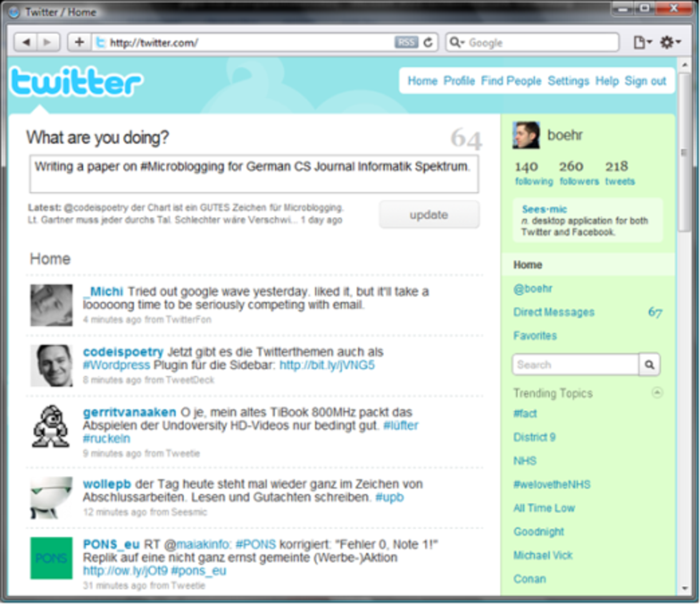This screenshot has height=604, width=700.
Task: Open Settings in top navigation
Action: click(x=568, y=81)
